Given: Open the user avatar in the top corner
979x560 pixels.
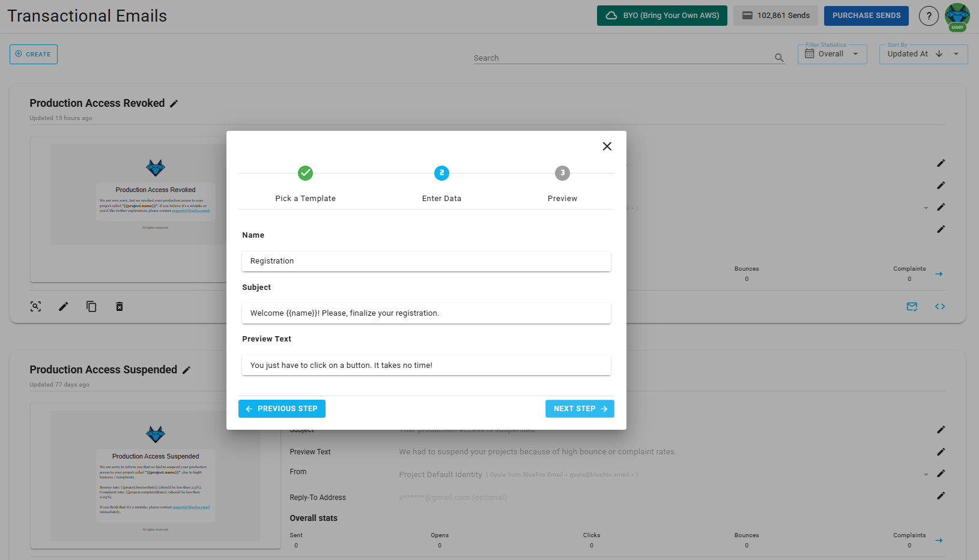Looking at the screenshot, I should [x=957, y=16].
